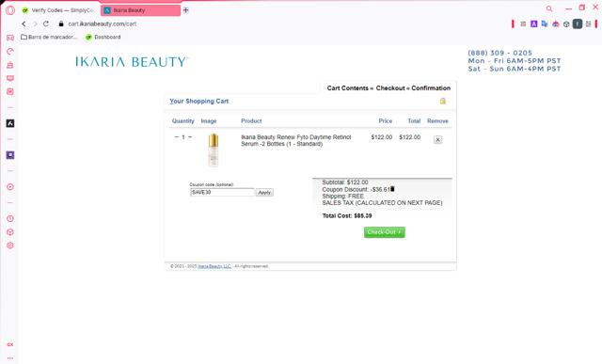Click the browser search magnifier icon

pos(549,8)
